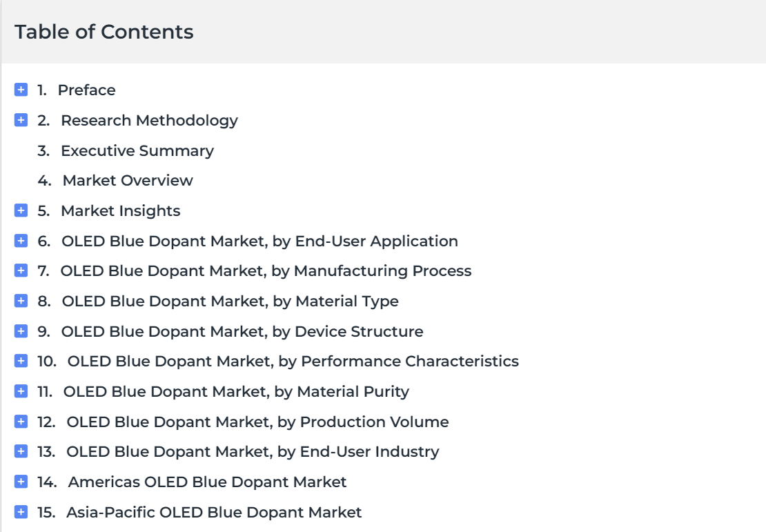Click Americas OLED Blue Dopant Market text
Image resolution: width=766 pixels, height=532 pixels.
click(x=207, y=482)
